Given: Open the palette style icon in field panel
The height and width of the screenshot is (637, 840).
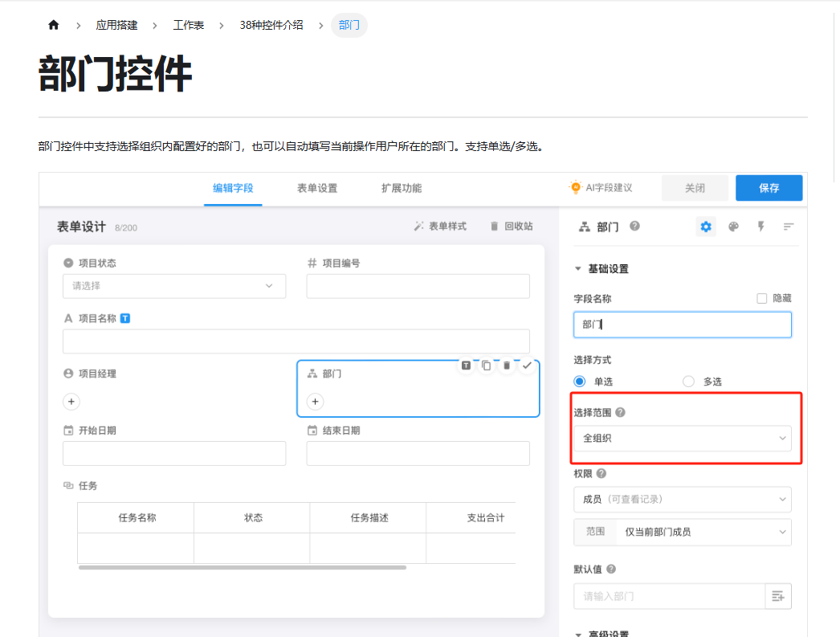Looking at the screenshot, I should (x=733, y=227).
